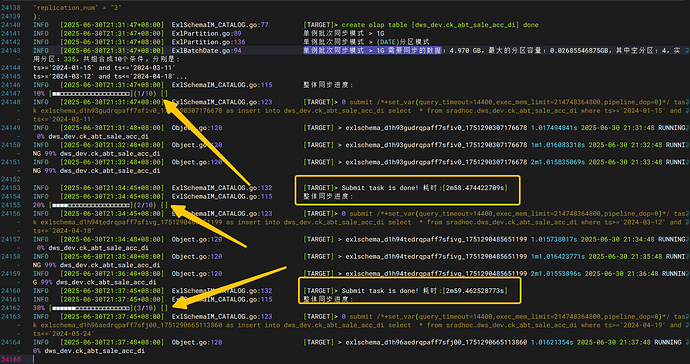Click the timestamp [2025-06-30T21:34:45+08:00] on line 24153
Viewport: 690px width, 364px height.
coord(112,188)
